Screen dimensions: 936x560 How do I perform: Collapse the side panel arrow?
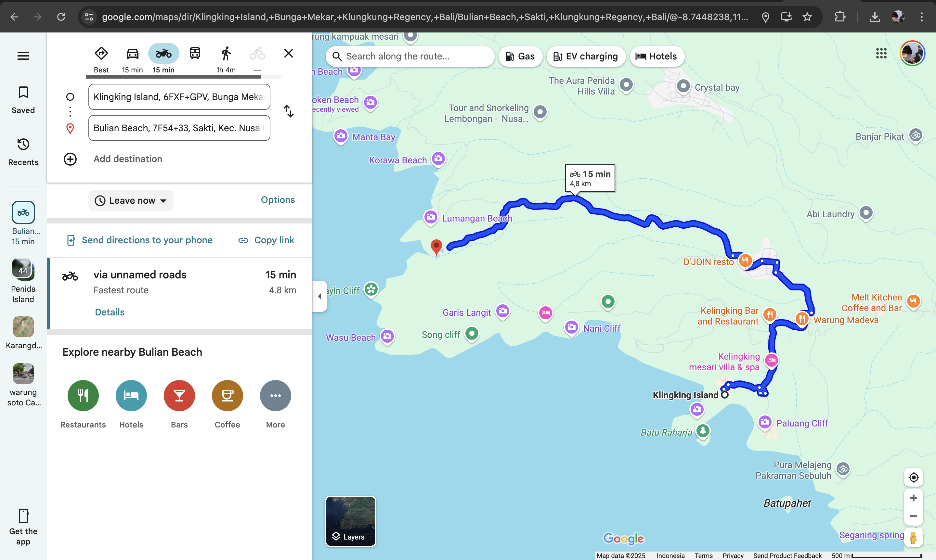[319, 296]
